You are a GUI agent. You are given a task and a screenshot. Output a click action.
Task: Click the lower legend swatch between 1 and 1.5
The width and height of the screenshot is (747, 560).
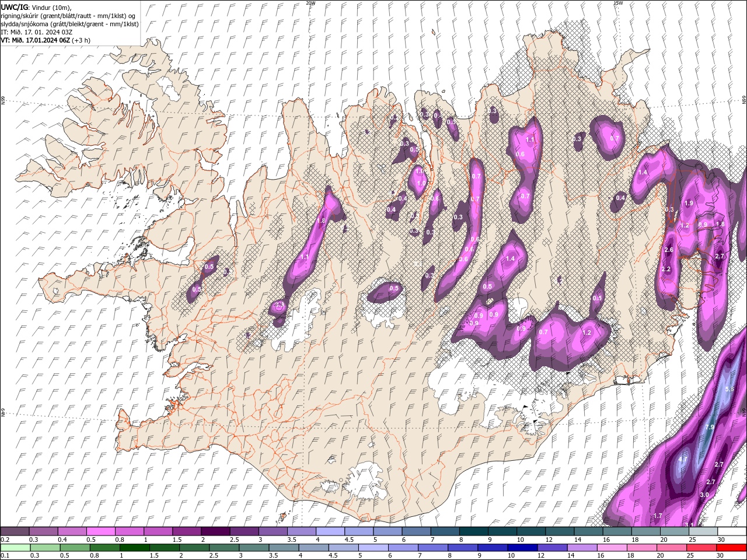tap(134, 548)
